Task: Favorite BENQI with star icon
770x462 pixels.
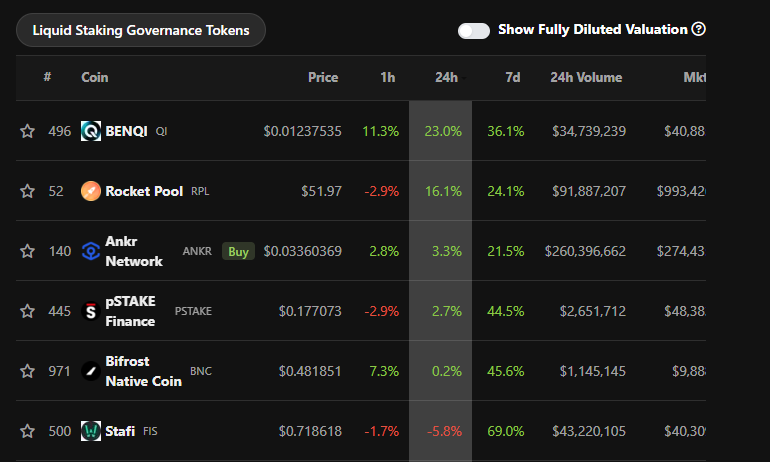Action: tap(28, 131)
